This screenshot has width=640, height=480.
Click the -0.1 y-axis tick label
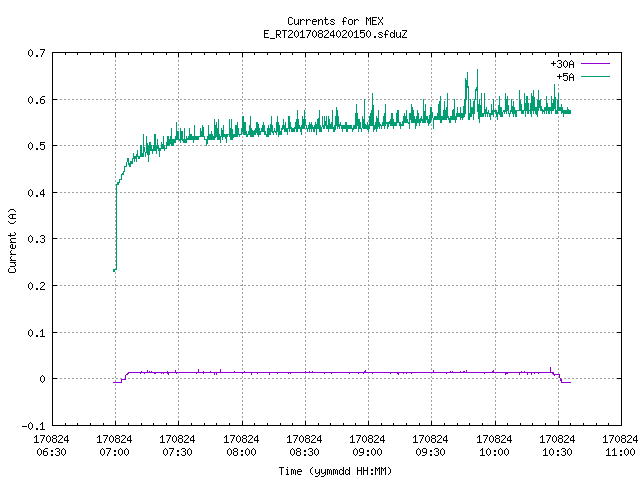click(33, 426)
